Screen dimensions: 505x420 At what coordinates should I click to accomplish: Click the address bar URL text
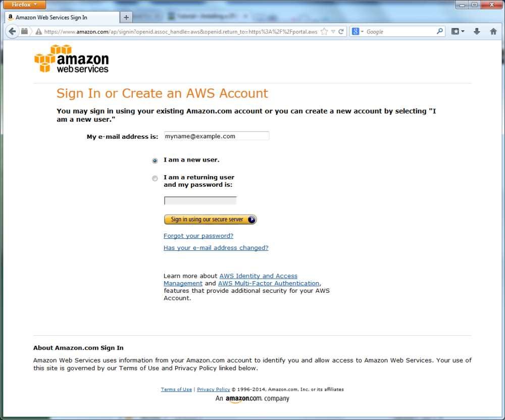[x=181, y=31]
